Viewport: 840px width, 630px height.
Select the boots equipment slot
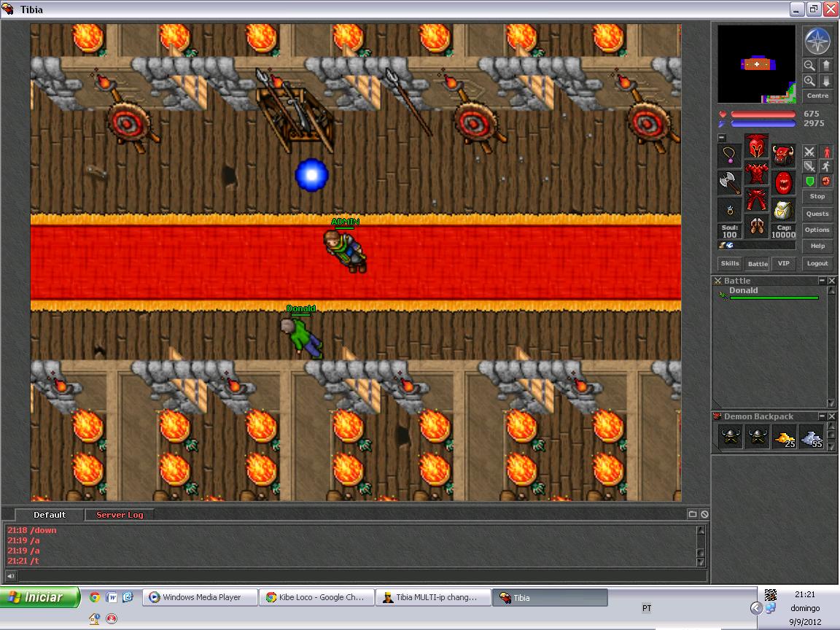tap(756, 227)
